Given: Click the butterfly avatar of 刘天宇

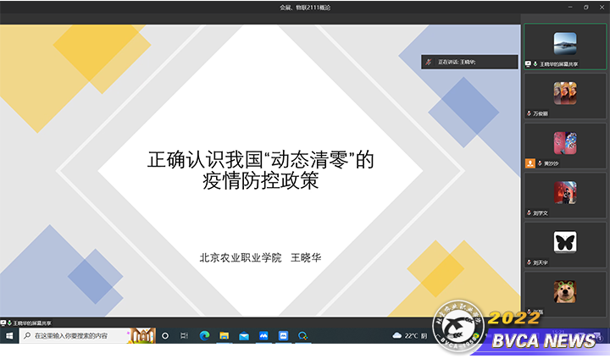Looking at the screenshot, I should (x=565, y=242).
